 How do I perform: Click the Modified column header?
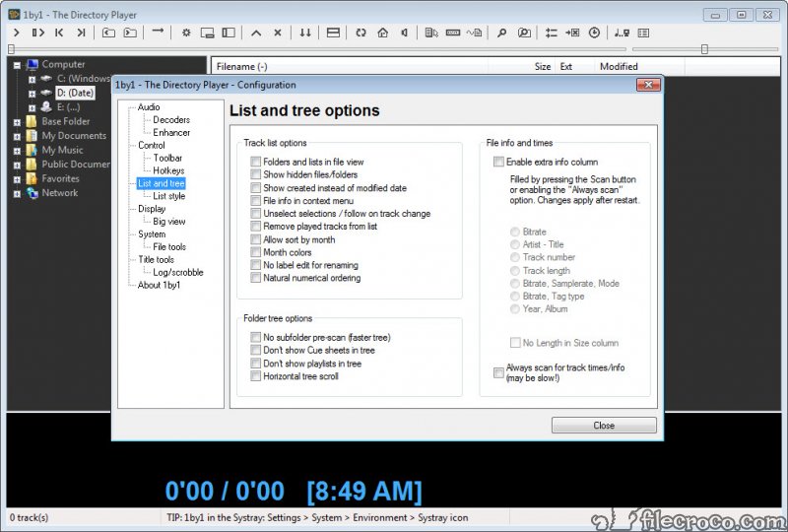click(619, 67)
